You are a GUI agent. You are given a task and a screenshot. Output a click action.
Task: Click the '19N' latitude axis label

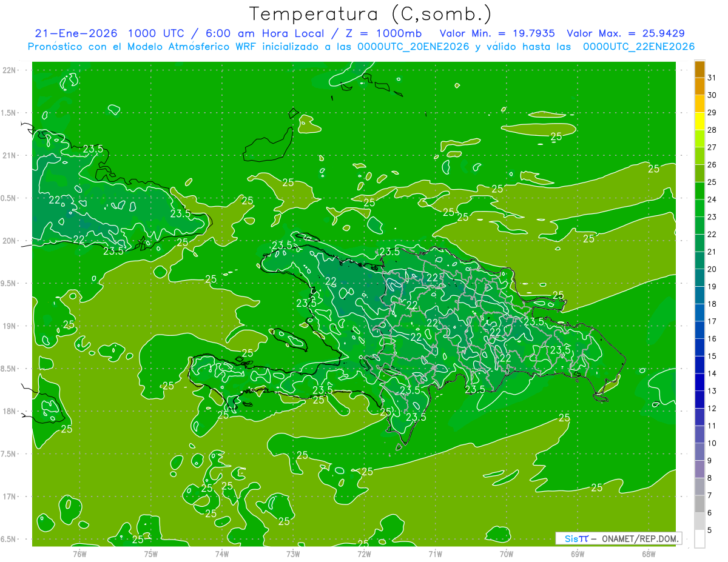point(9,326)
